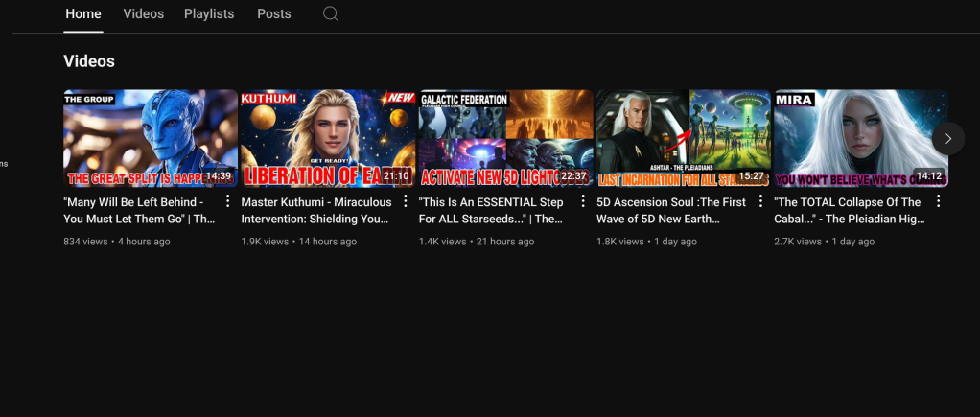Open the blue alien "The Group" thumbnail
The height and width of the screenshot is (417, 980).
[151, 138]
